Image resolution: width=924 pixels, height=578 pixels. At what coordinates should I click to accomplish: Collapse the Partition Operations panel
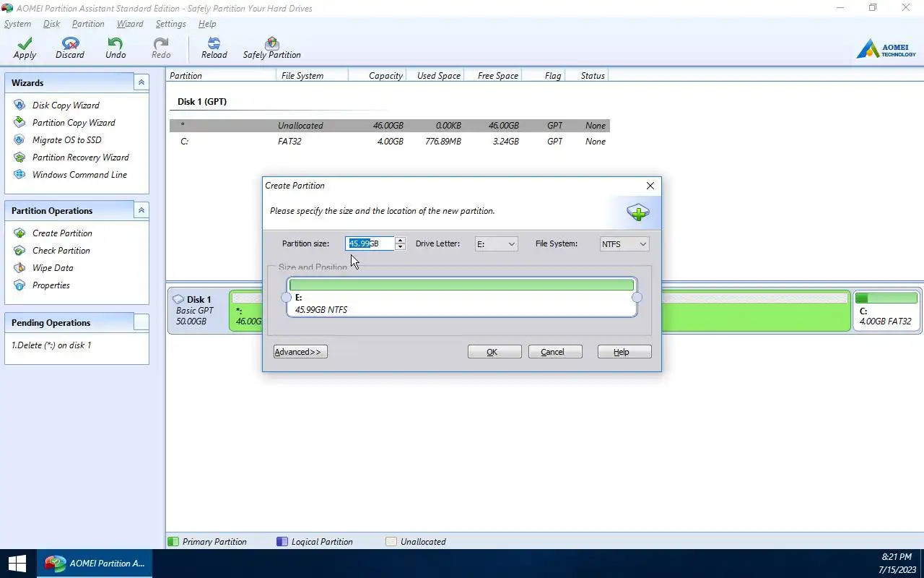coord(141,210)
